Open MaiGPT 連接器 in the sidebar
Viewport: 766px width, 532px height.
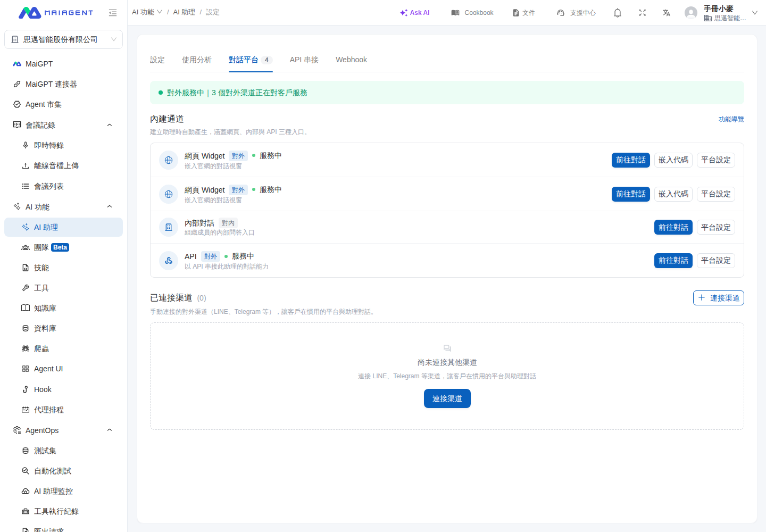pos(63,84)
